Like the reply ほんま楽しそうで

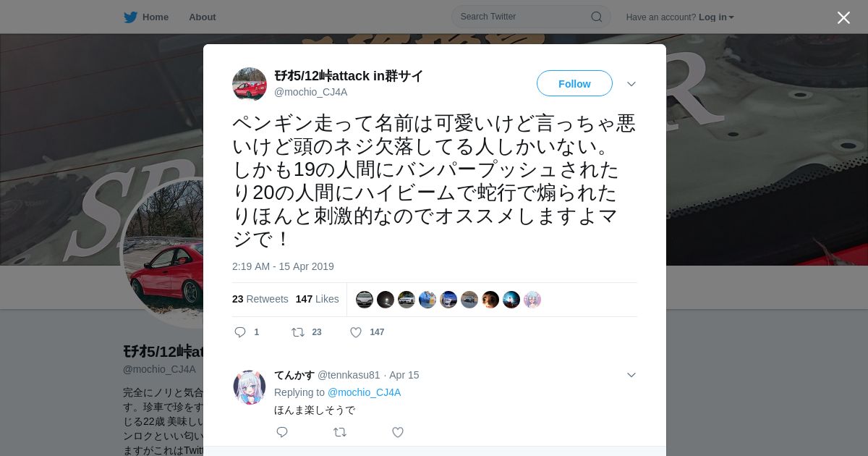pos(398,432)
